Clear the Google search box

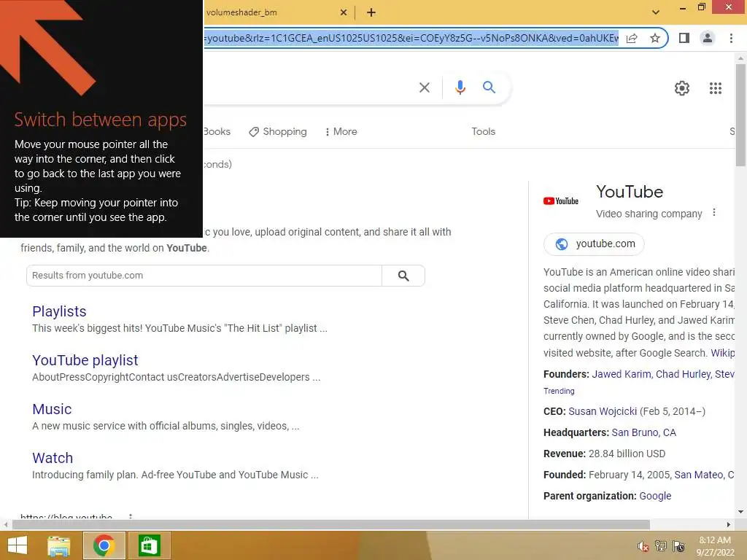click(x=424, y=87)
